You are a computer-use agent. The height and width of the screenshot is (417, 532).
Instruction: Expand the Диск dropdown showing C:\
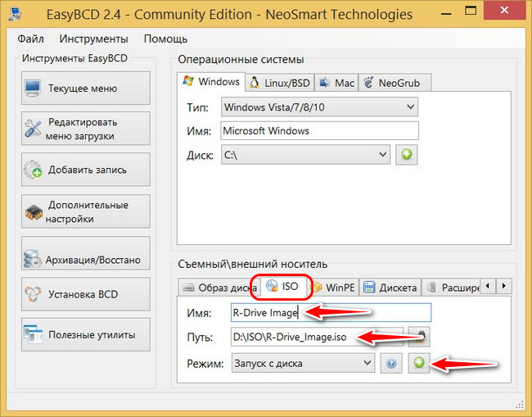click(x=306, y=155)
